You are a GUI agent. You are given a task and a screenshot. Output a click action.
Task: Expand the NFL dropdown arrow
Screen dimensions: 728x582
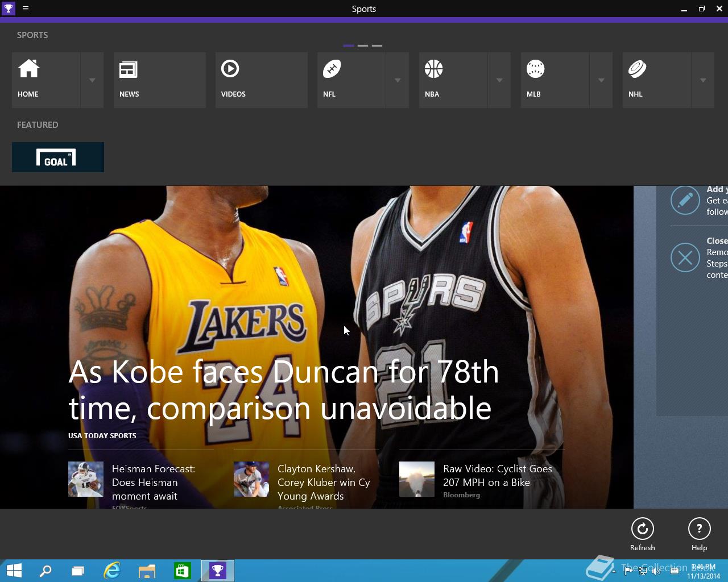coord(398,80)
